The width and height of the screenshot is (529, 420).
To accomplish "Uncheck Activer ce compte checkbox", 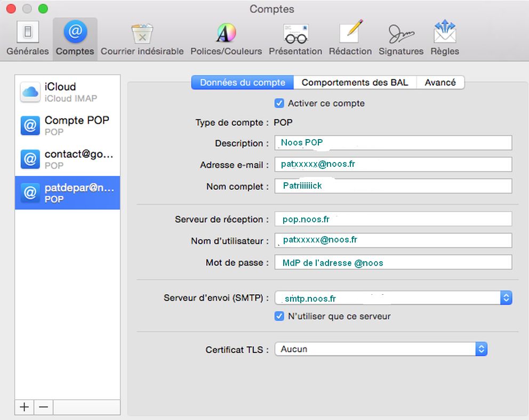I will coord(279,103).
